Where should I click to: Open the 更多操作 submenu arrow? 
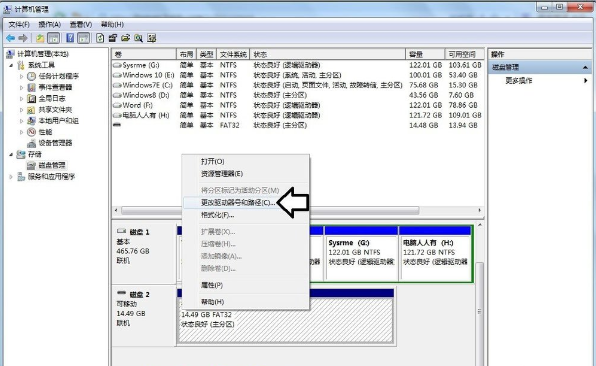click(x=585, y=80)
